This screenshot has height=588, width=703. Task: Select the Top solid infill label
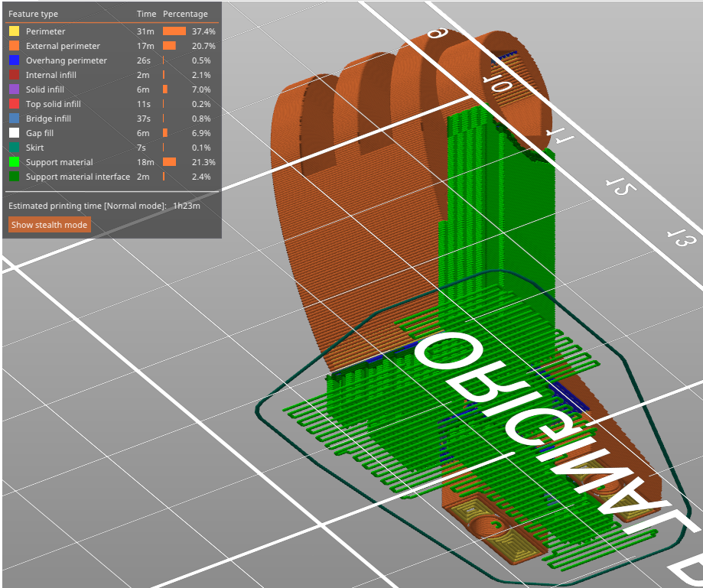(54, 104)
